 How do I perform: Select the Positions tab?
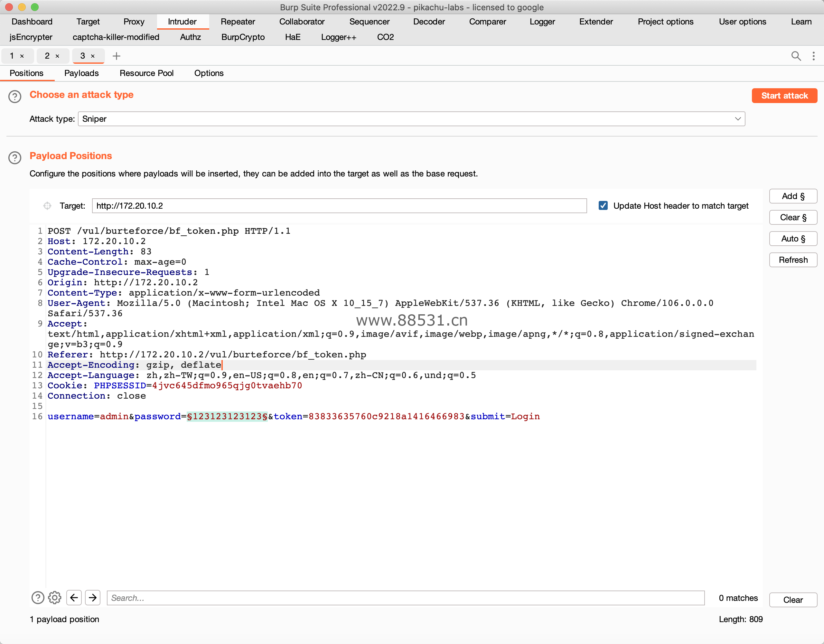[x=26, y=73]
